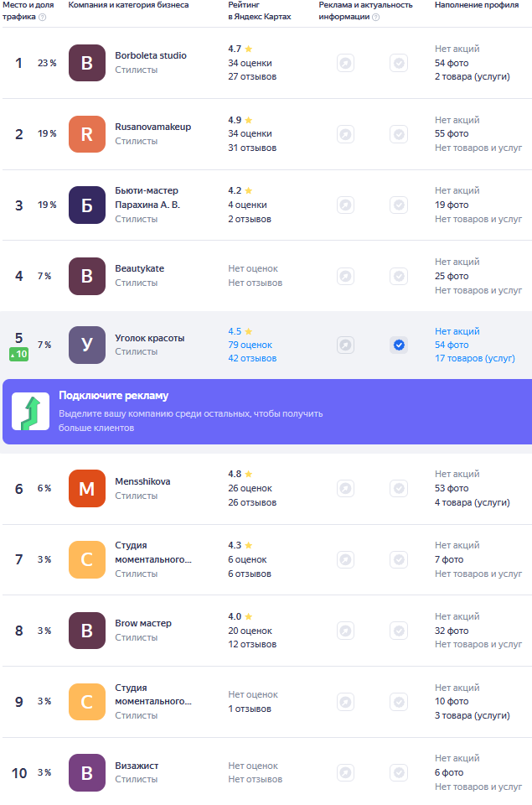
Task: Click the advertising icon in Brow мастер row
Action: (345, 631)
